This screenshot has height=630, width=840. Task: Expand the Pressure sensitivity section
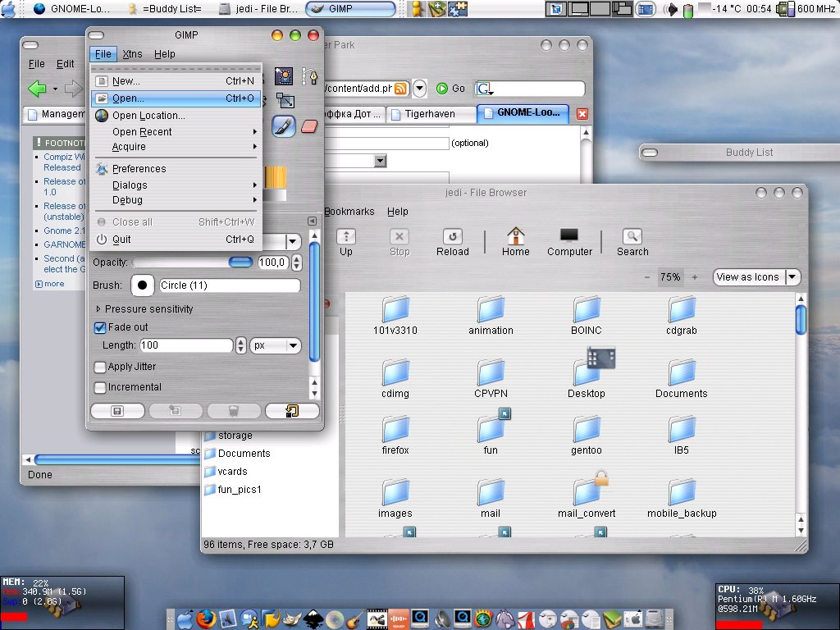click(x=98, y=309)
